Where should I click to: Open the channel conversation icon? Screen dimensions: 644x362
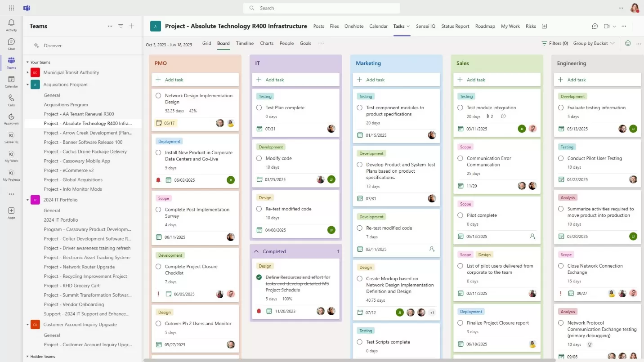tap(595, 26)
